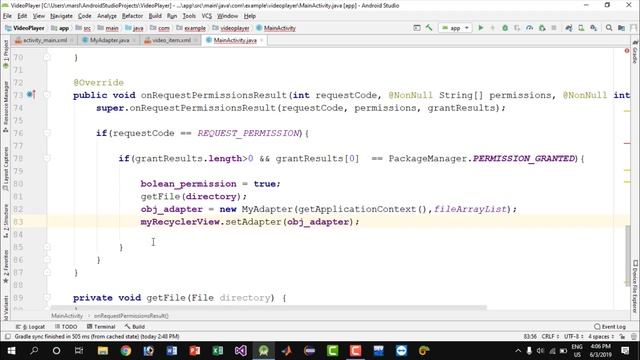Open the Favorites side panel
Screen dimensions: 640x360
click(x=6, y=266)
